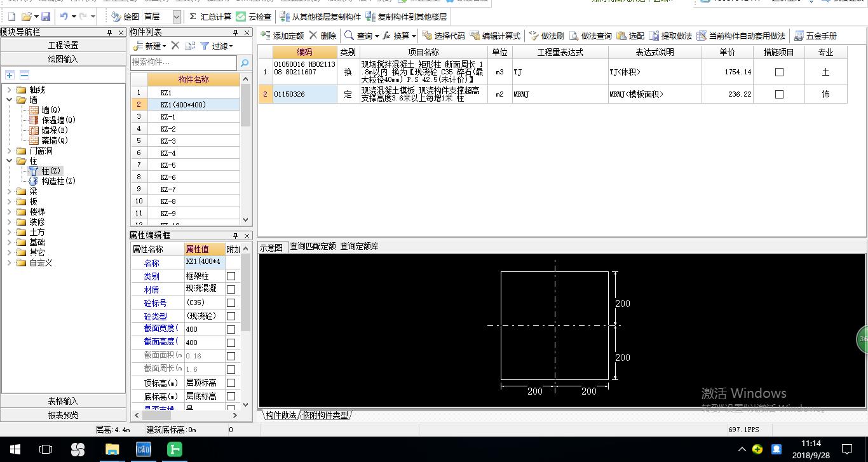This screenshot has width=868, height=462.
Task: Collapse the 墙 tree node
Action: tap(9, 100)
